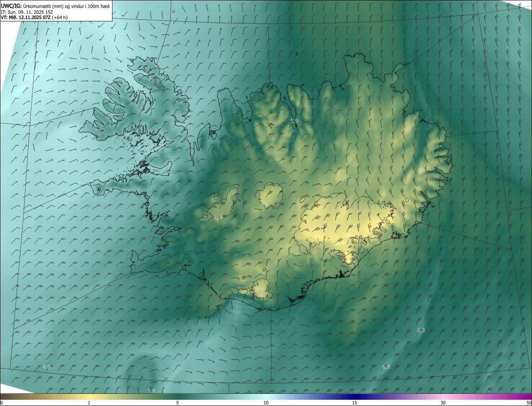Viewport: 532px width, 406px height.
Task: Click the "30" tick on the color scale
Action: [443, 403]
